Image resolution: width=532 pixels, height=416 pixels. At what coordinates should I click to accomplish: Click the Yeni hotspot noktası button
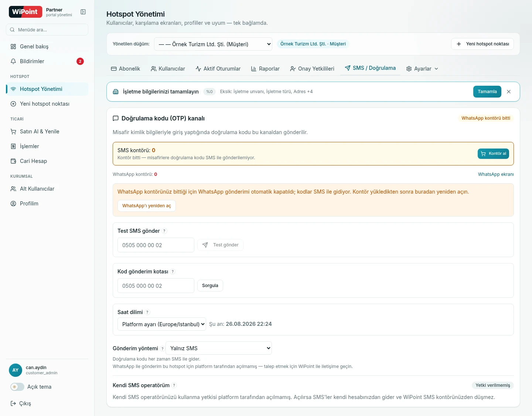[482, 44]
